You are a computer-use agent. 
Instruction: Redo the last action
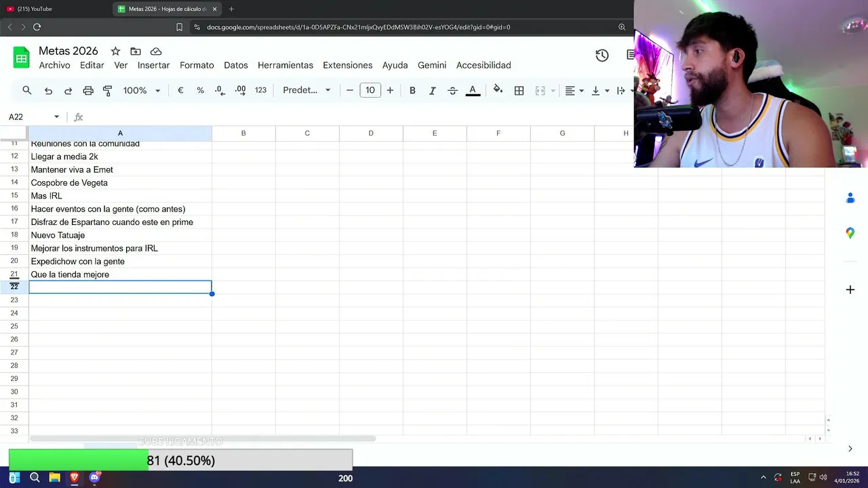coord(68,90)
